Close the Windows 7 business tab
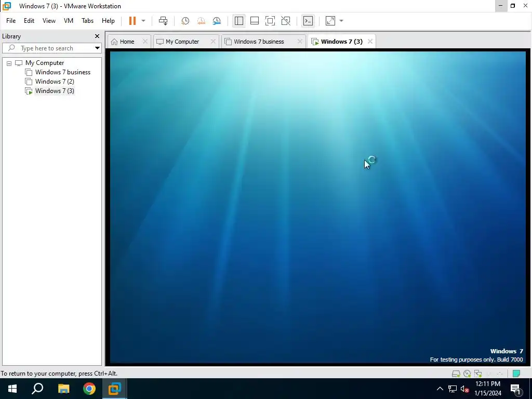 [x=300, y=42]
